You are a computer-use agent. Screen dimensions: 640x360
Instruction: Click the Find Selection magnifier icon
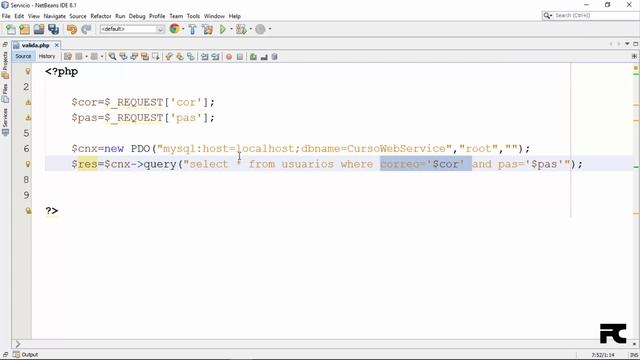tap(112, 57)
